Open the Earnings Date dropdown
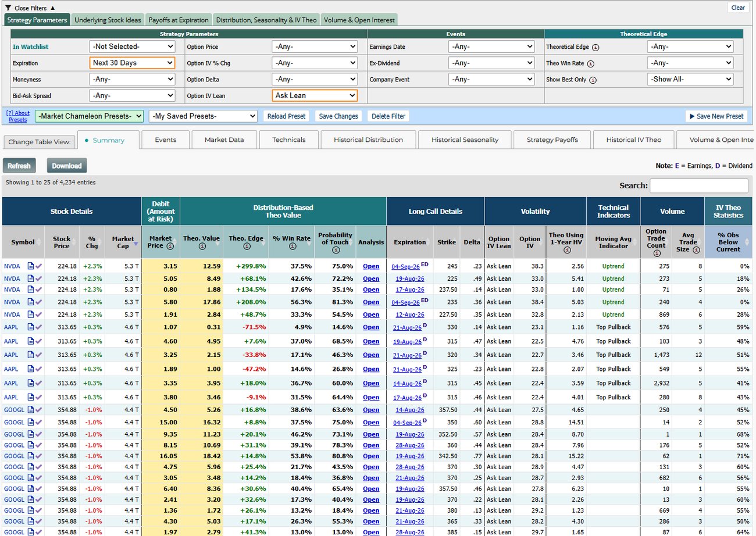 [x=491, y=47]
